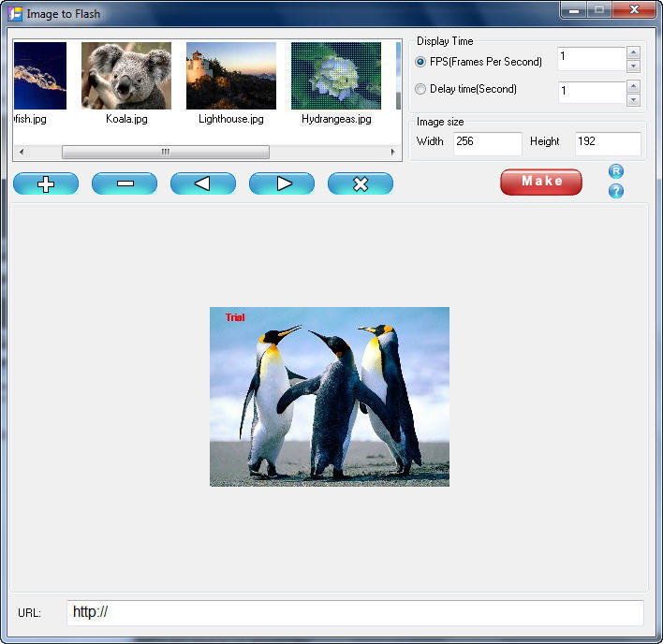
Task: Click the penguins preview image
Action: point(330,397)
